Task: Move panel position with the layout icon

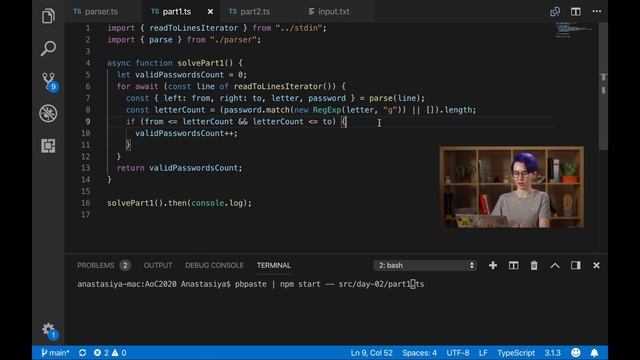Action: [576, 265]
